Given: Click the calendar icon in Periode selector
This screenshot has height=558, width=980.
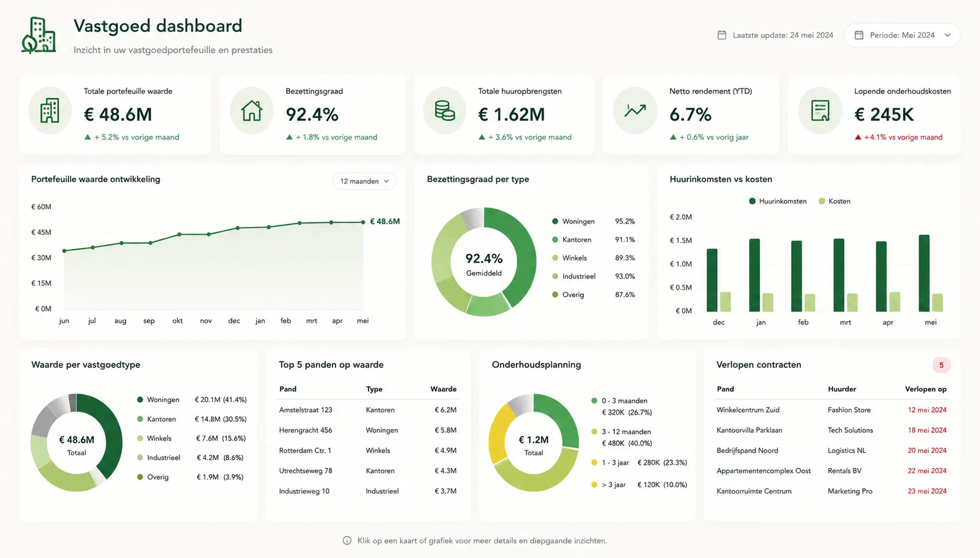Looking at the screenshot, I should point(859,35).
